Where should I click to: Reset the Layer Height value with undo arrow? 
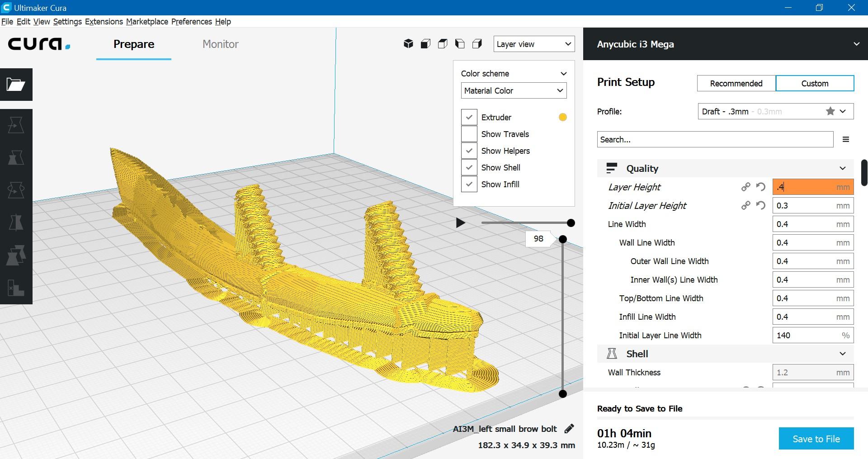(x=761, y=187)
